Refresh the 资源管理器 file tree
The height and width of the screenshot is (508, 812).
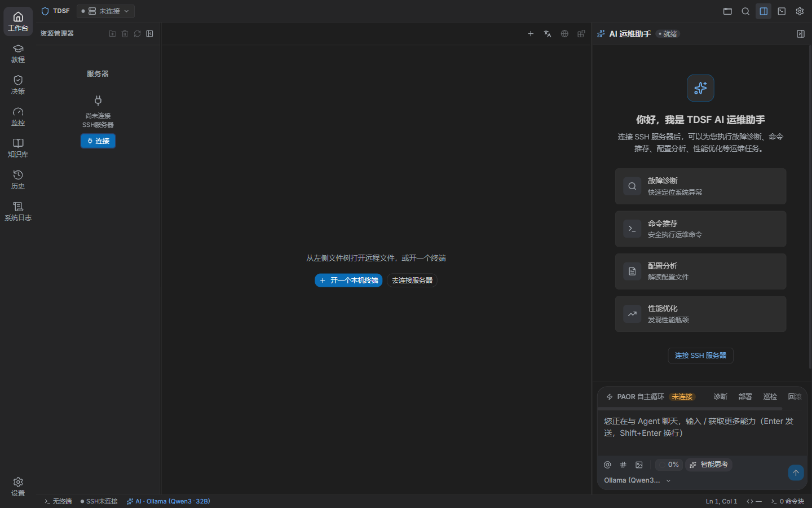coord(137,34)
